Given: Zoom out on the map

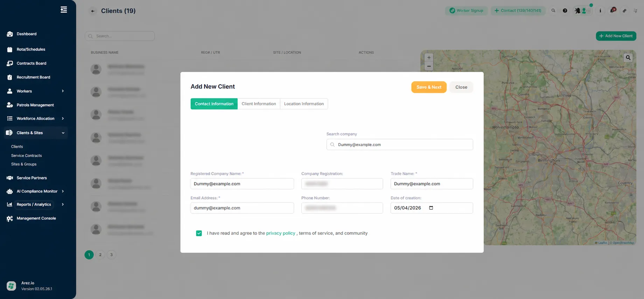Looking at the screenshot, I should pos(429,66).
